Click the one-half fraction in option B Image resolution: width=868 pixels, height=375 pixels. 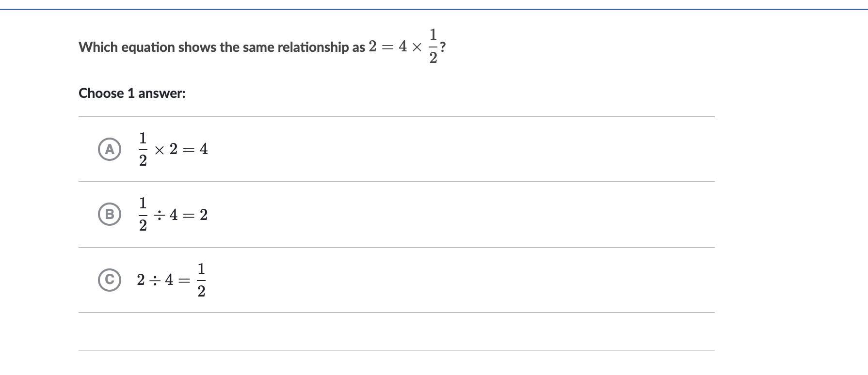click(143, 214)
